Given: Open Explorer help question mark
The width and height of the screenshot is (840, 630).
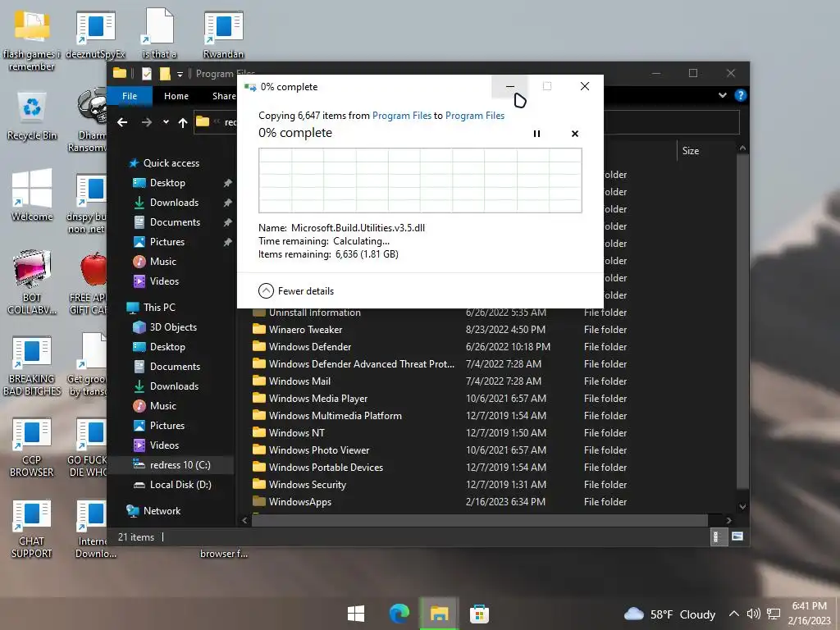Looking at the screenshot, I should click(x=741, y=95).
